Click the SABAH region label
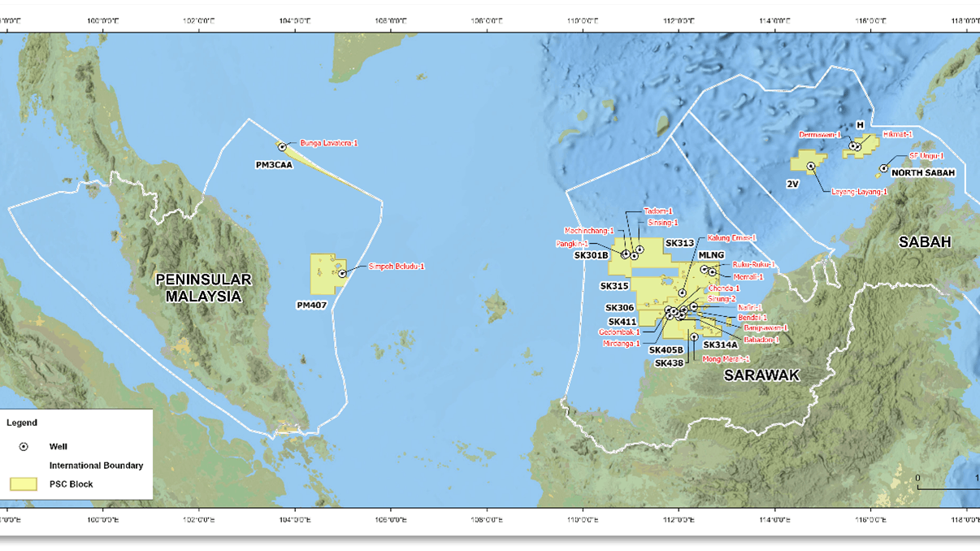Image resolution: width=980 pixels, height=551 pixels. pyautogui.click(x=925, y=241)
